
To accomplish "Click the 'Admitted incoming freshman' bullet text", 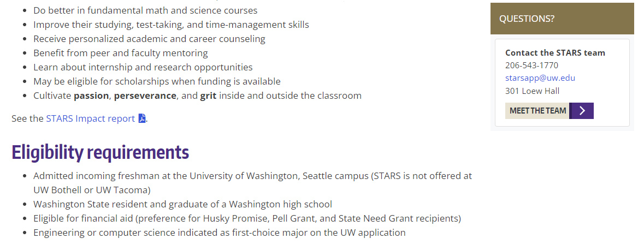I will tap(252, 176).
